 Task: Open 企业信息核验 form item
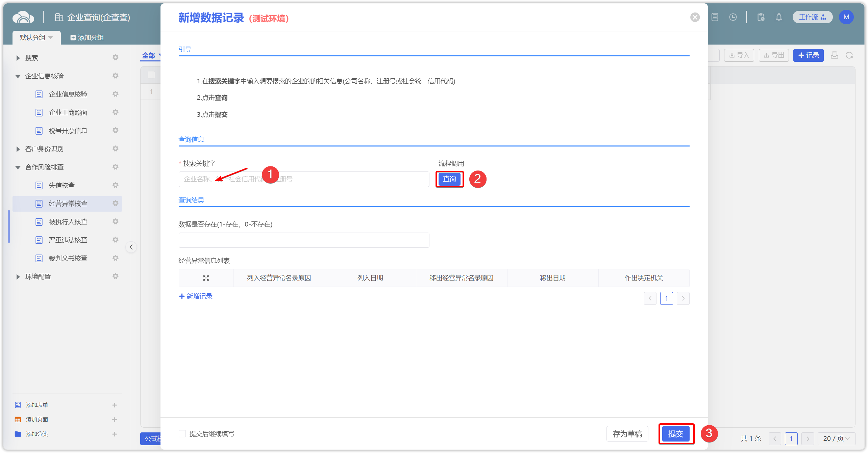[x=68, y=94]
